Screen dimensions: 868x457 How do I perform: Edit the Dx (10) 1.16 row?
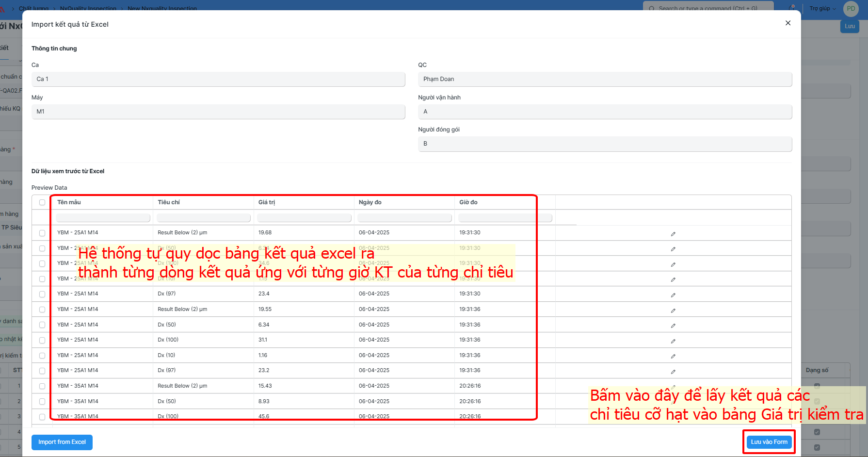click(x=673, y=356)
